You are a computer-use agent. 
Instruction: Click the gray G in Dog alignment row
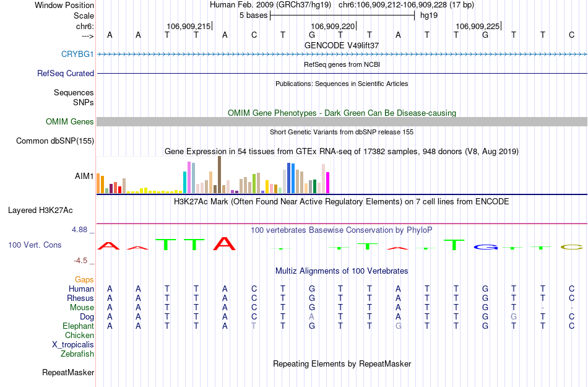(514, 317)
